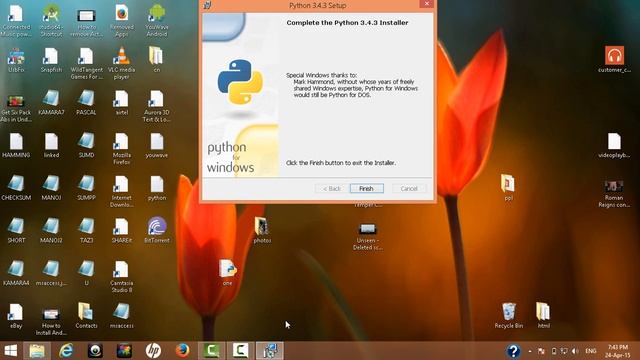Select the Roman Reigns video icon
The width and height of the screenshot is (640, 360).
click(x=614, y=194)
